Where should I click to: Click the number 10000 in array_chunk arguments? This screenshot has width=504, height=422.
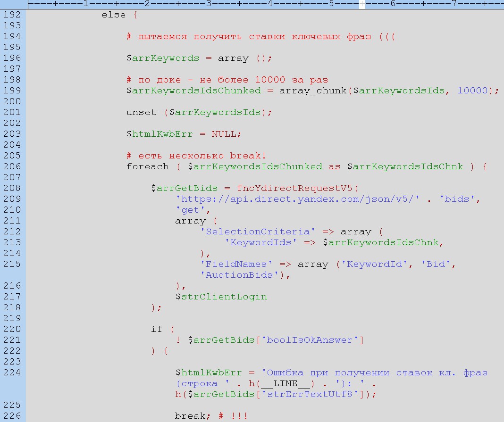point(472,91)
